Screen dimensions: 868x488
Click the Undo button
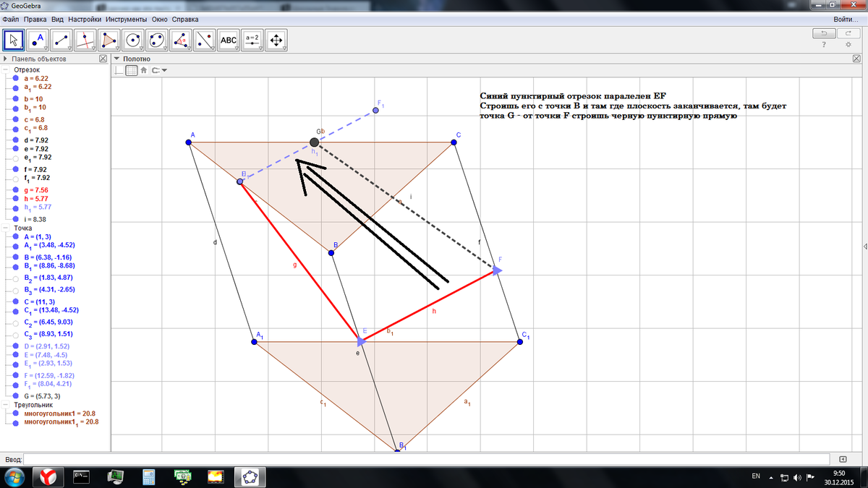click(x=823, y=33)
